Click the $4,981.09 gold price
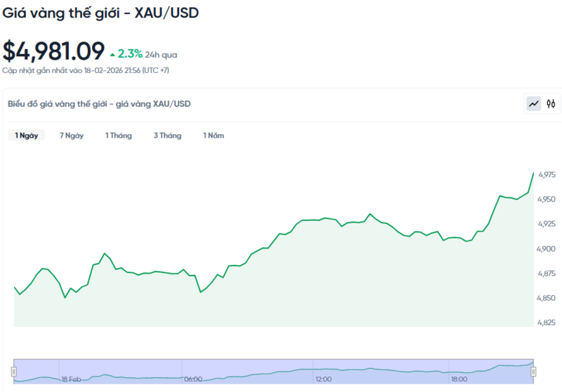562x392 pixels. pyautogui.click(x=53, y=51)
